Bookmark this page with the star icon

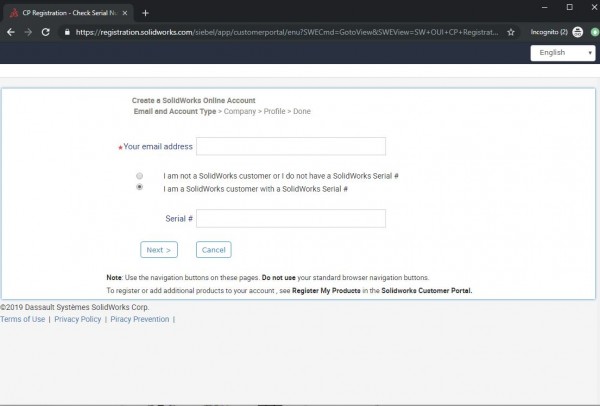pos(511,32)
